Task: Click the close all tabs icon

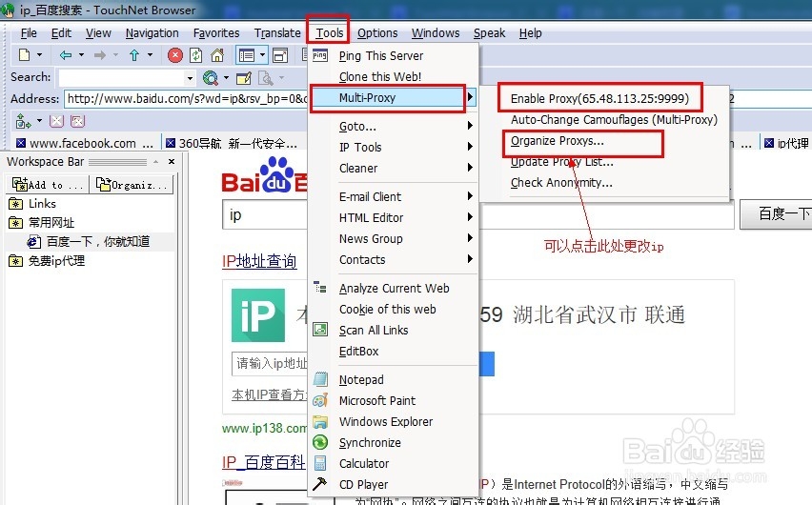Action: pos(78,121)
